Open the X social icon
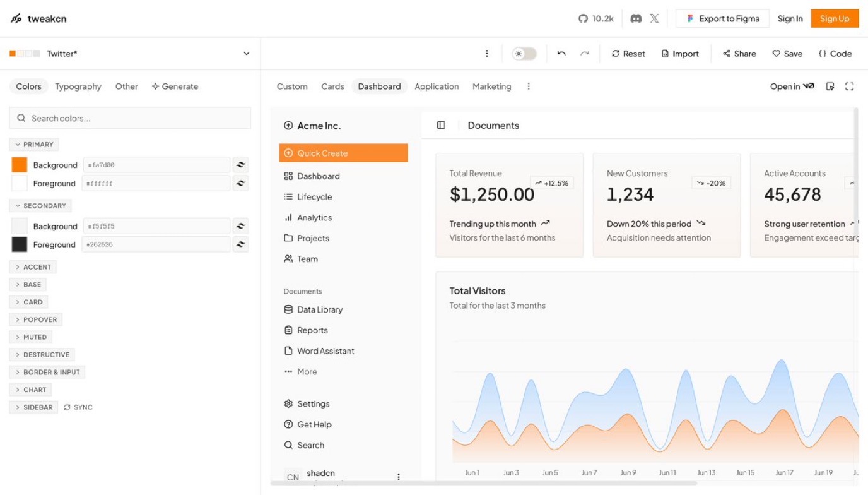868x495 pixels. tap(654, 18)
